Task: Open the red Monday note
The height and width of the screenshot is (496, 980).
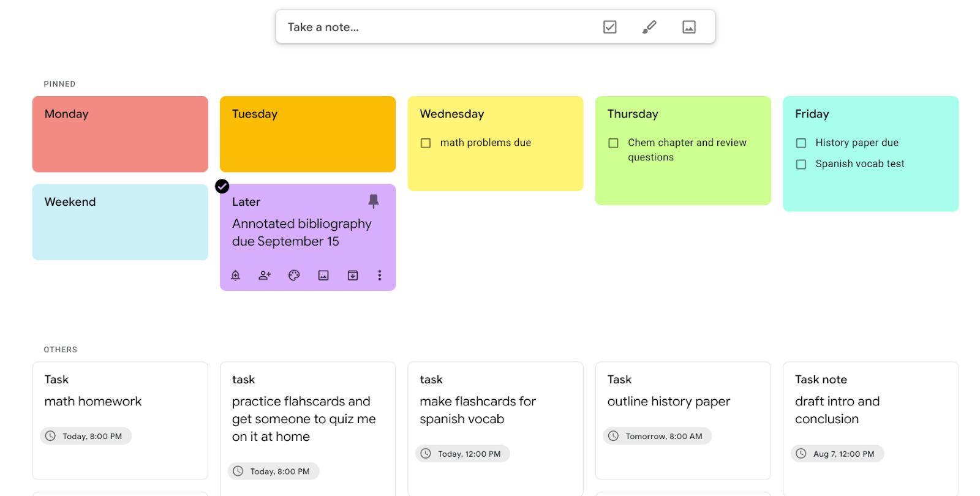Action: 120,135
